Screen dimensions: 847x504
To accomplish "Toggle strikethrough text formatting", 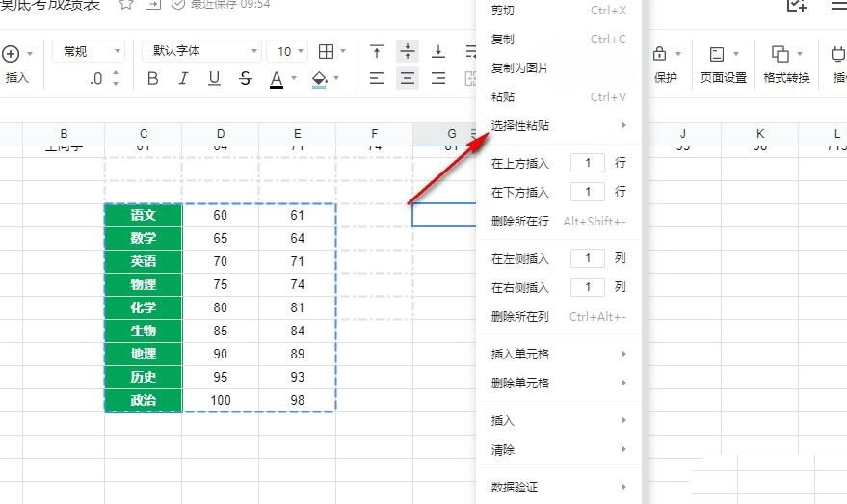I will (246, 79).
